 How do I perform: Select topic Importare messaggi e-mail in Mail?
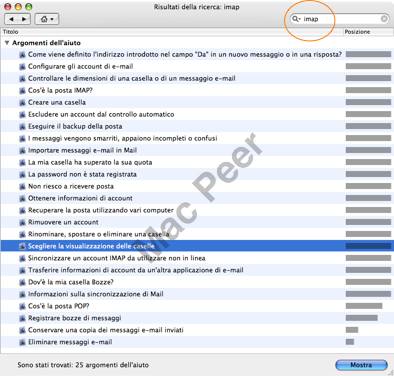coord(82,150)
